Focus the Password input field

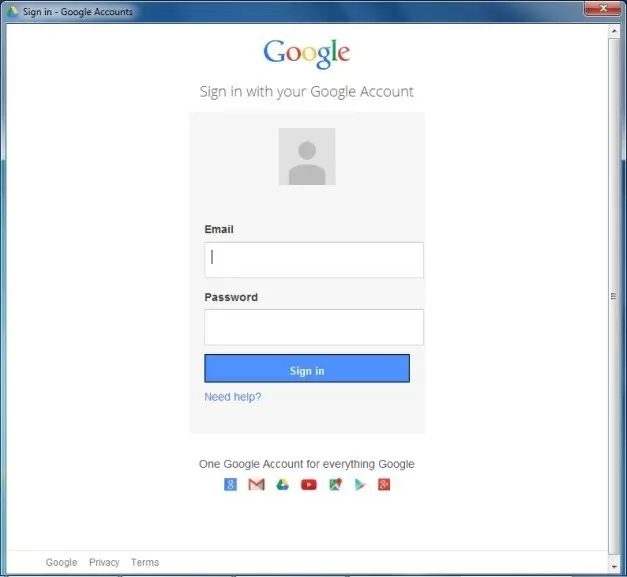tap(314, 327)
